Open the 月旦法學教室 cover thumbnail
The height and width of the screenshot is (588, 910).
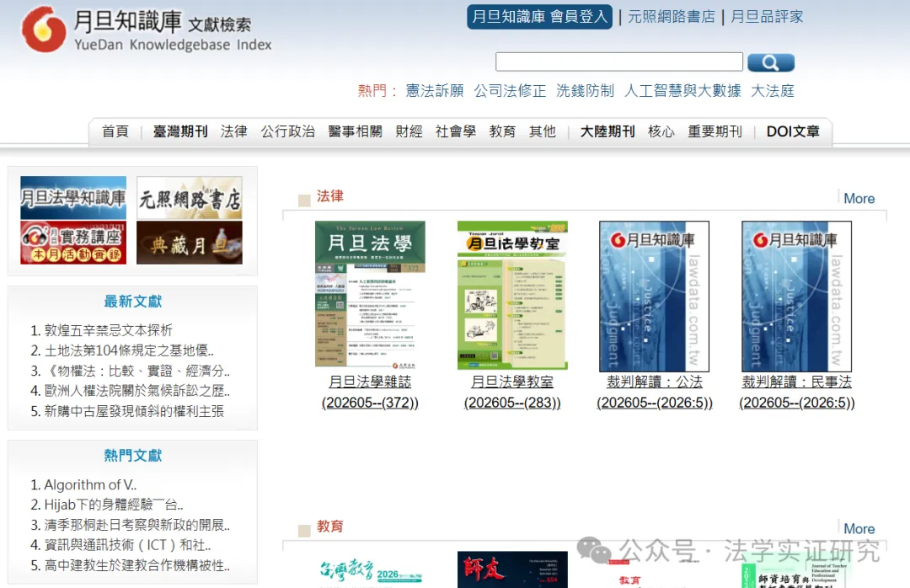512,296
